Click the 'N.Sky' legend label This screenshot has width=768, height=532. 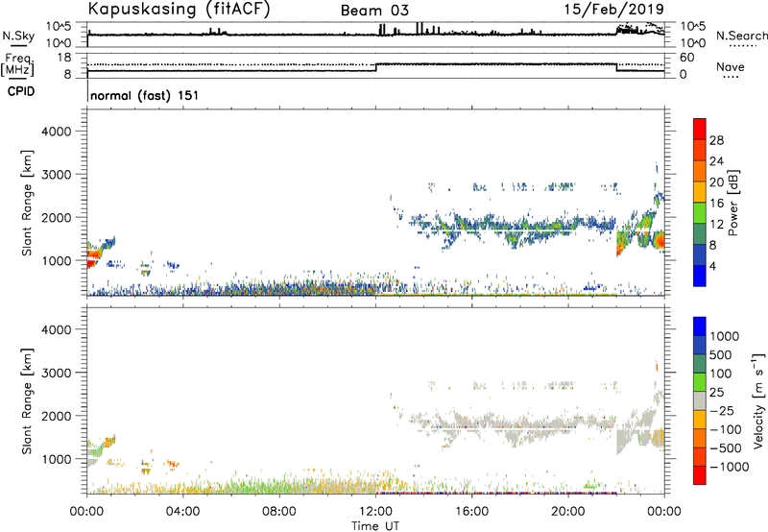click(18, 36)
